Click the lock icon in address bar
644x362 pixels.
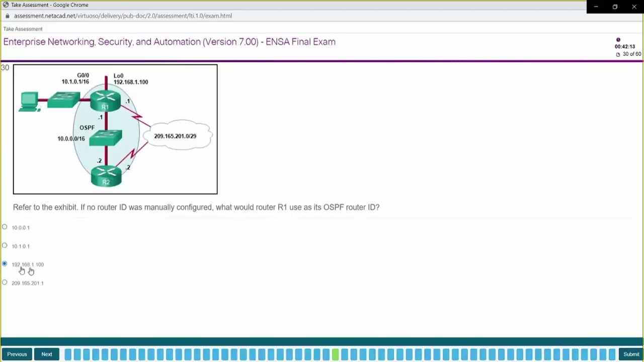7,16
